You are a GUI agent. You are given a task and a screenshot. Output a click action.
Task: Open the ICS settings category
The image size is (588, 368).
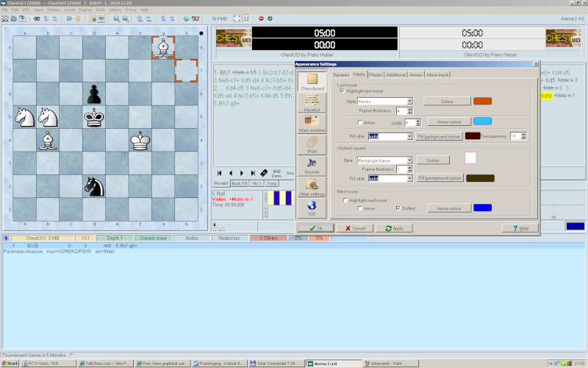pos(312,208)
